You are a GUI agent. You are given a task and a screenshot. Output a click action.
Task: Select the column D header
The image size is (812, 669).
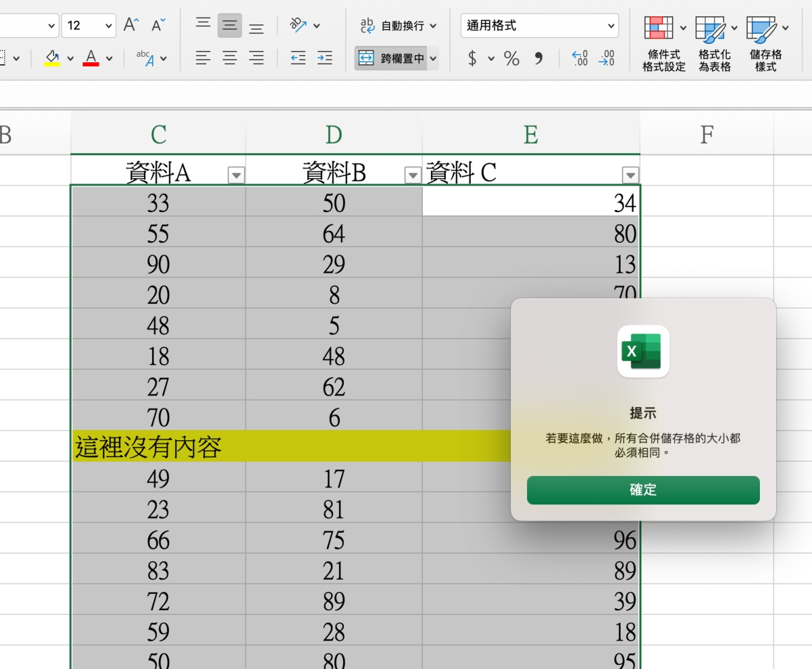(x=334, y=135)
